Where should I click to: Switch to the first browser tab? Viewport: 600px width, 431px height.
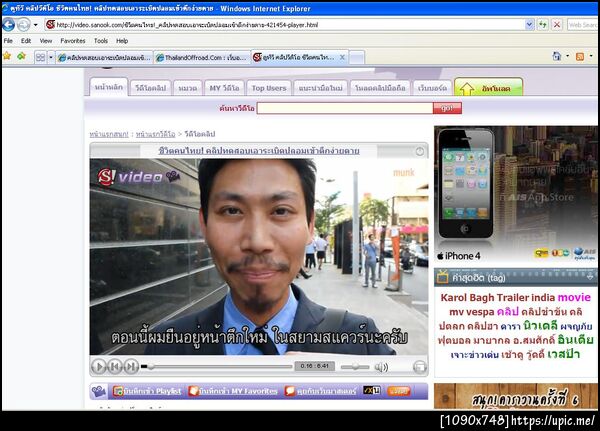tap(104, 57)
